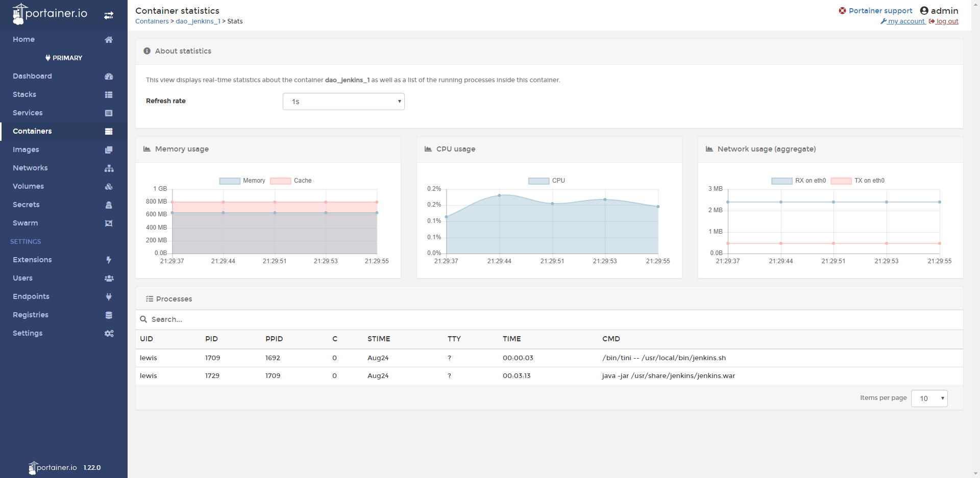
Task: Sort processes by UID column
Action: pyautogui.click(x=146, y=339)
